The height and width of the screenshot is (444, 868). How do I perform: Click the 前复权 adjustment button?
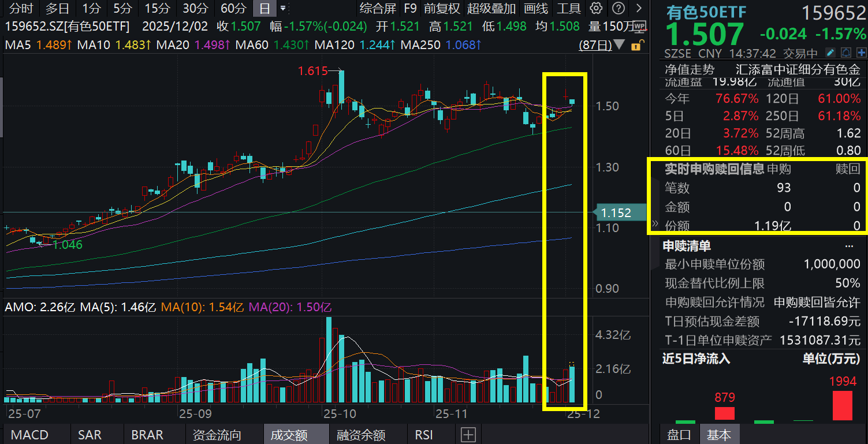point(442,9)
